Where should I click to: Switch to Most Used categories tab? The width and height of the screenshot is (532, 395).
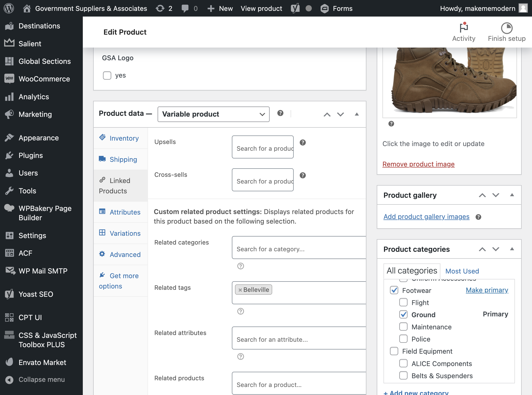(462, 271)
